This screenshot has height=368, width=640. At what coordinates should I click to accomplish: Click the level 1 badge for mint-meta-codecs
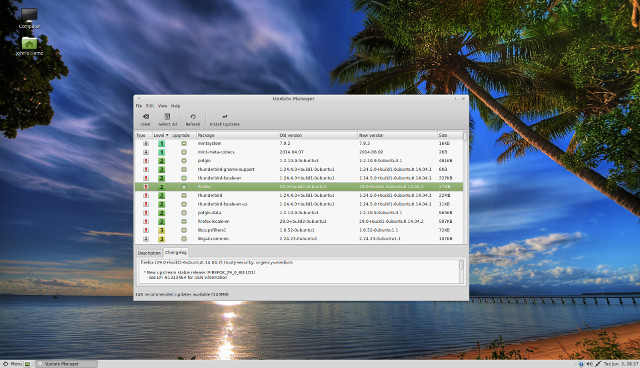[x=162, y=152]
